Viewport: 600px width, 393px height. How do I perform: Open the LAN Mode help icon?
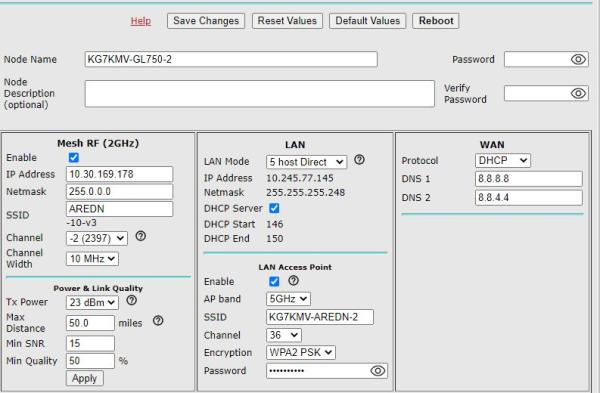(x=359, y=160)
